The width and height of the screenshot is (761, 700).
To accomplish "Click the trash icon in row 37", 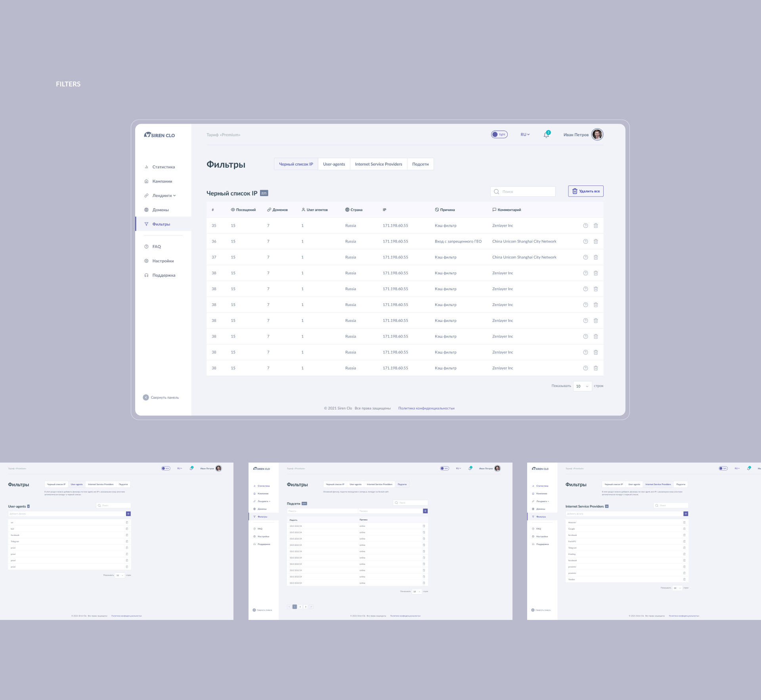I will [x=596, y=257].
